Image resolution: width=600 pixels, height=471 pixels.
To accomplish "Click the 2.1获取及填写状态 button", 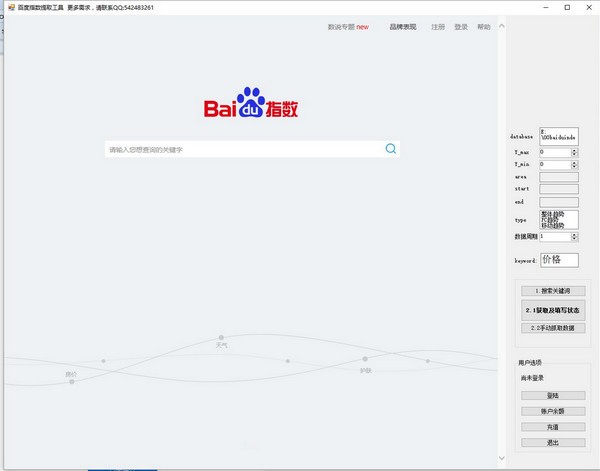I will pos(553,310).
